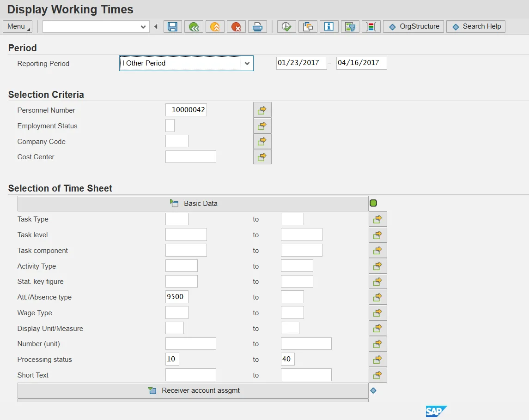Screen dimensions: 529x420
Task: Click the green Back icon
Action: click(194, 27)
